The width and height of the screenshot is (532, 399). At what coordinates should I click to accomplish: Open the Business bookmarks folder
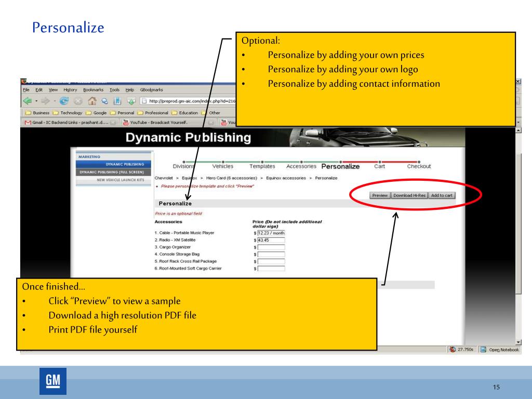click(37, 113)
